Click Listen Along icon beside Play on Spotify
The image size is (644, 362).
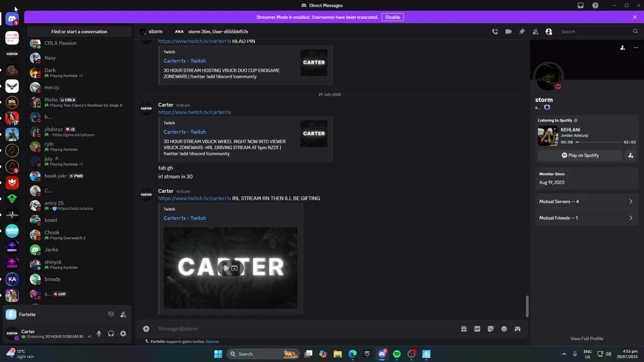(x=631, y=155)
